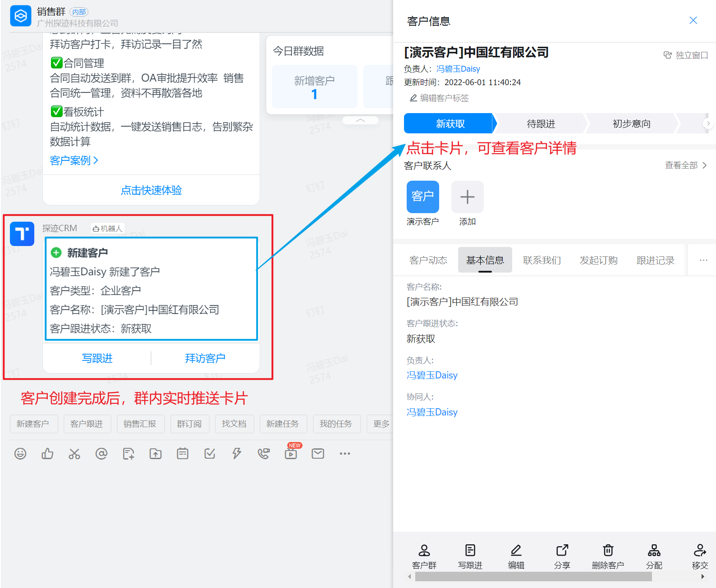716x588 pixels.
Task: Expand 查看全部 contacts
Action: point(686,165)
